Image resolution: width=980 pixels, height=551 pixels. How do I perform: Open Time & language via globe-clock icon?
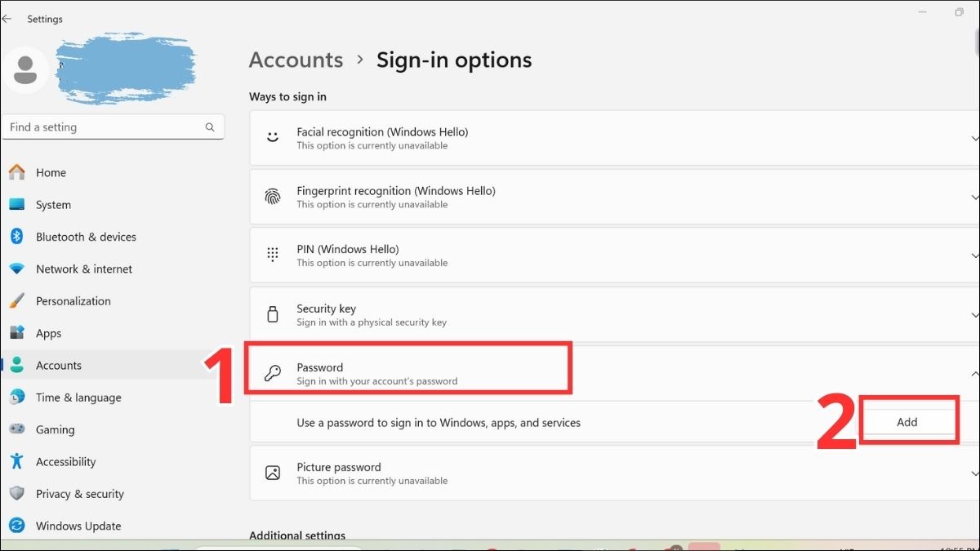pos(16,398)
